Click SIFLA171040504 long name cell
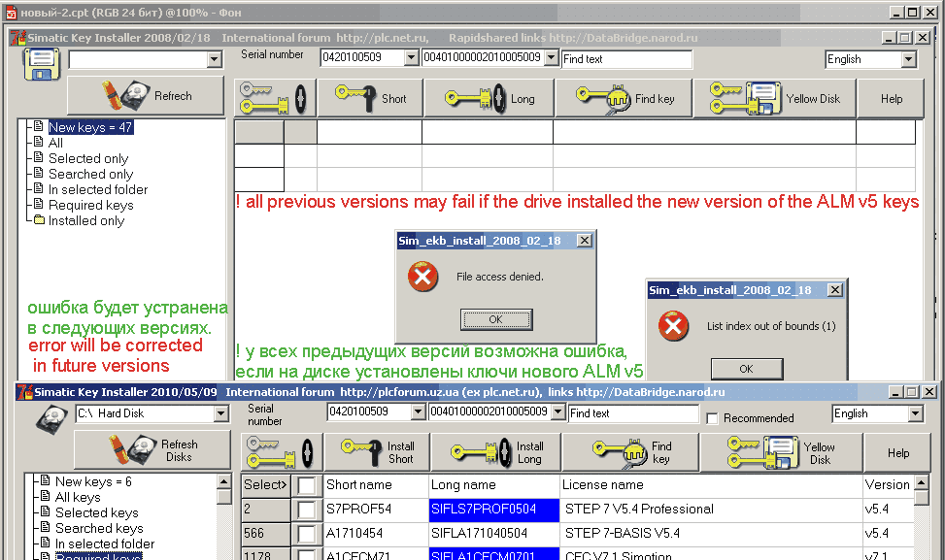The width and height of the screenshot is (945, 560). [x=494, y=534]
